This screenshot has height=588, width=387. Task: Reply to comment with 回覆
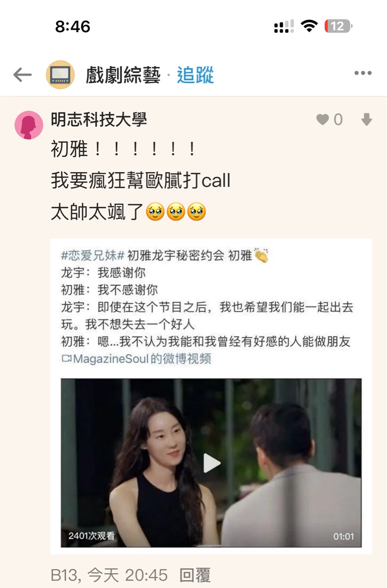(x=195, y=575)
